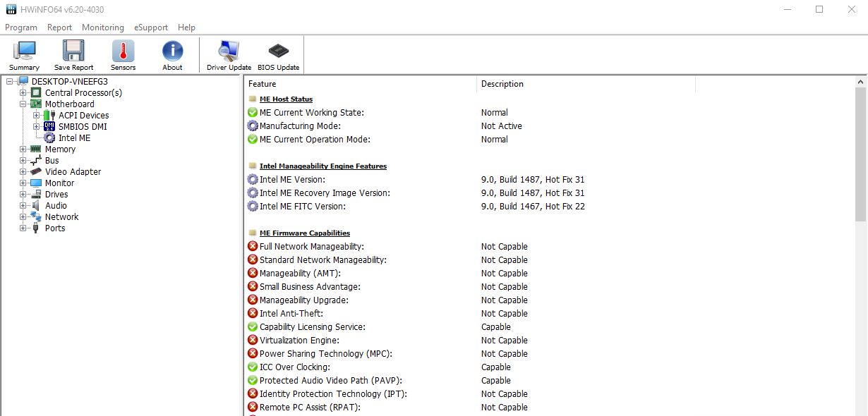
Task: Expand the SMBIOS DMI node
Action: coord(37,126)
